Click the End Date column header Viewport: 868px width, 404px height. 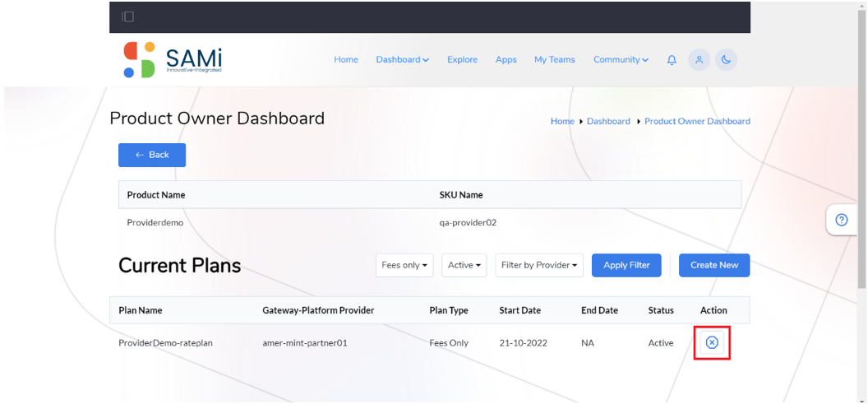599,310
